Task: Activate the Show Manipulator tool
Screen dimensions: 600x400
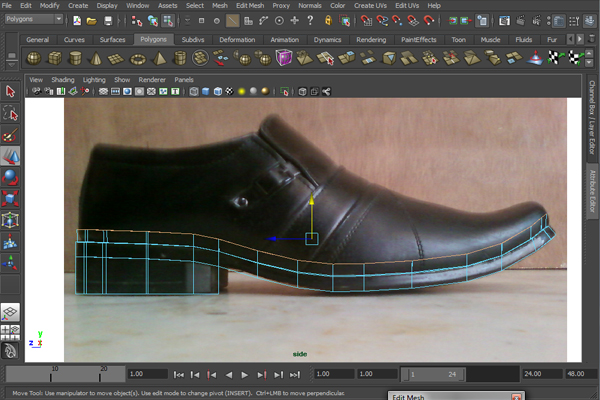Action: tap(10, 263)
